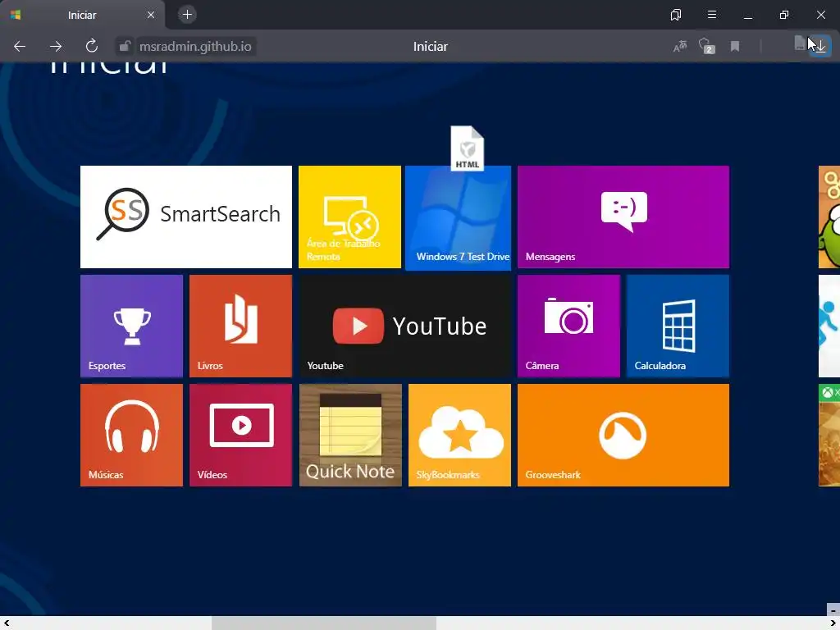
Task: Open the Mensagens tile
Action: (x=623, y=217)
